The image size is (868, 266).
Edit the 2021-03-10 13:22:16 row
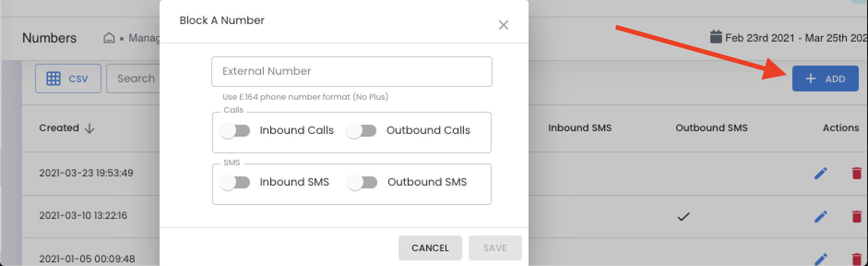coord(820,216)
